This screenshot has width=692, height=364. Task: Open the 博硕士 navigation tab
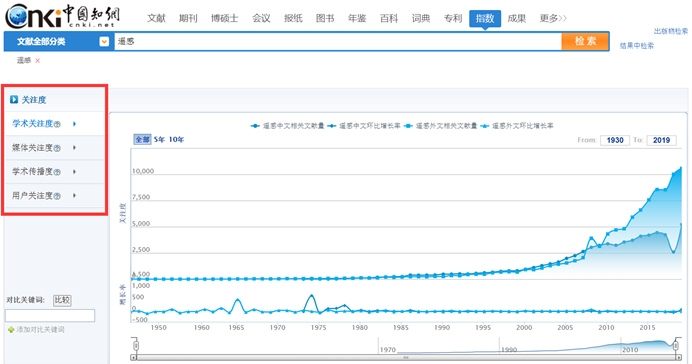pyautogui.click(x=225, y=18)
